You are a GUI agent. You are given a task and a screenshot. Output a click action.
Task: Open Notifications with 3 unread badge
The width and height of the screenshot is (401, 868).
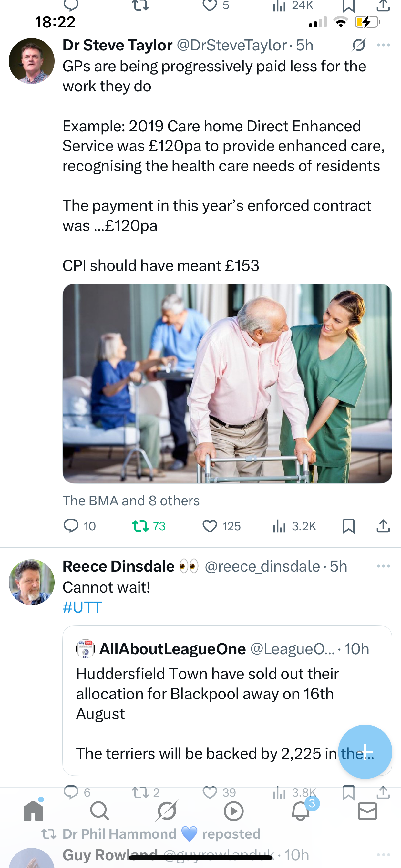tap(301, 811)
